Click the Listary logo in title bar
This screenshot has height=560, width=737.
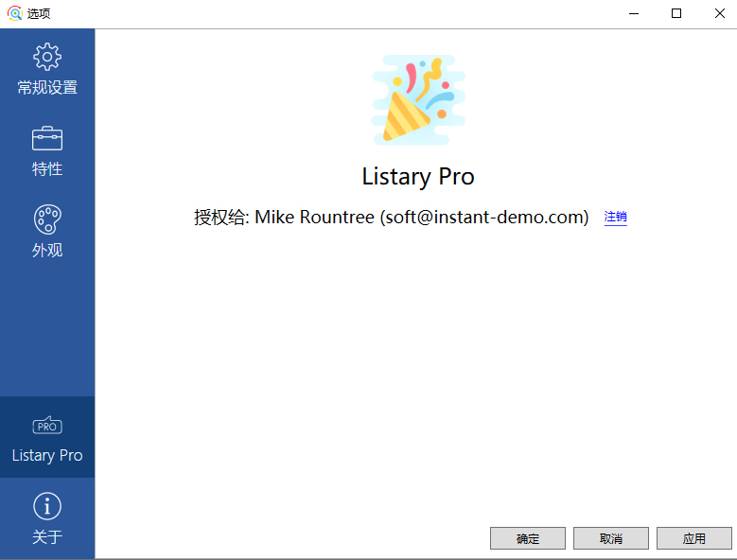click(14, 13)
